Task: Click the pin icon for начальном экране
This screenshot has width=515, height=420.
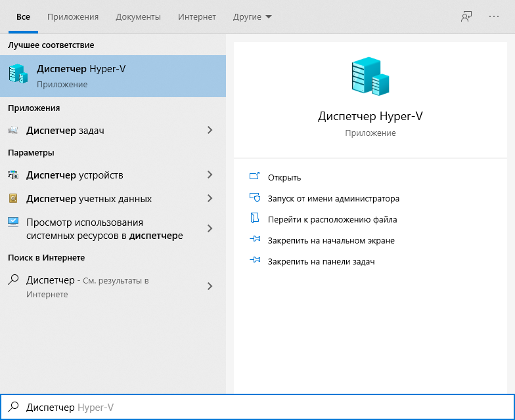Action: click(x=255, y=239)
